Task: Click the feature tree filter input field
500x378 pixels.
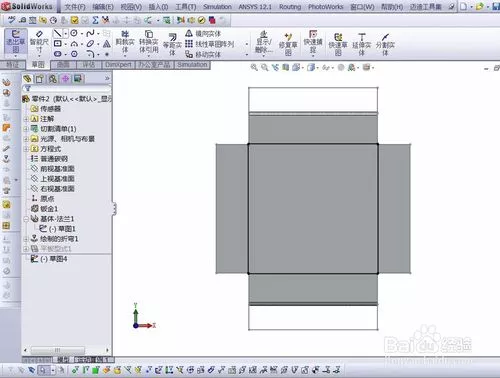Action: (67, 89)
